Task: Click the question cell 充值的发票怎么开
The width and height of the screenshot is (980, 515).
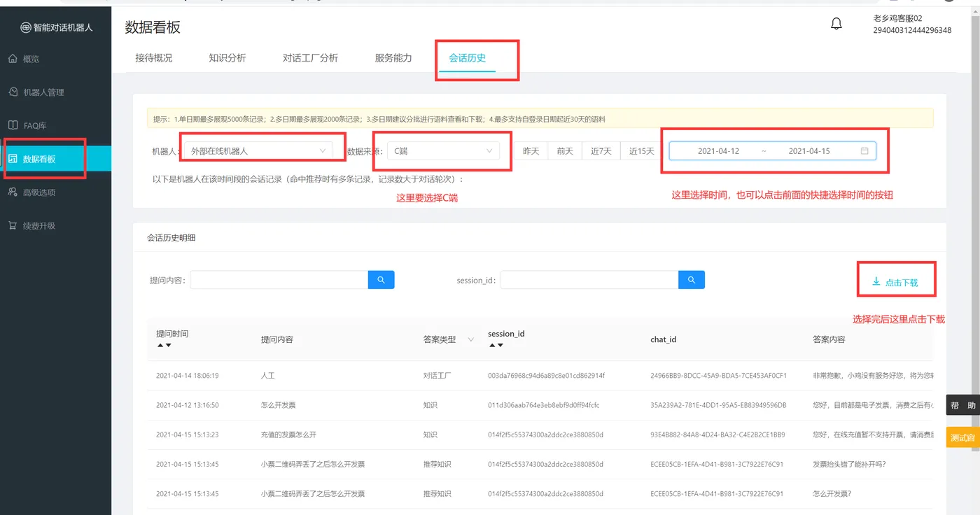Action: [288, 435]
